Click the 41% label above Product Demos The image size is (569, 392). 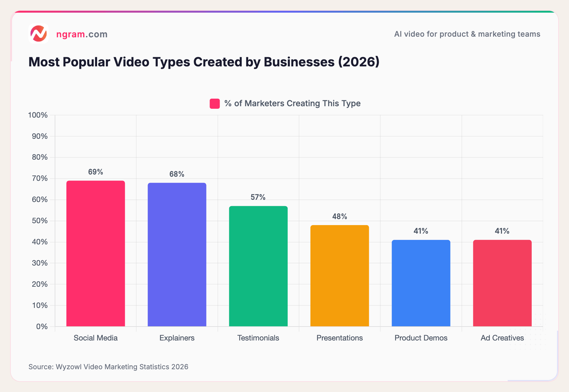tap(420, 231)
